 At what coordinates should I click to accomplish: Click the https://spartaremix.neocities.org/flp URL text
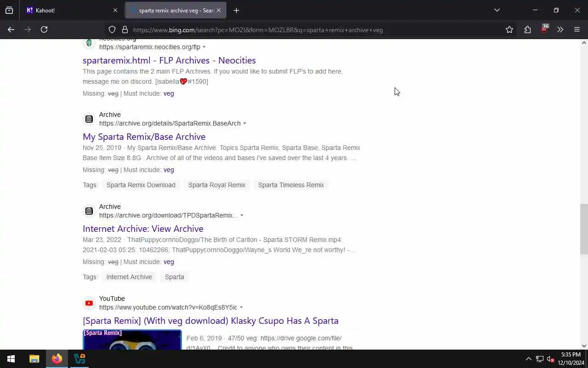[150, 47]
